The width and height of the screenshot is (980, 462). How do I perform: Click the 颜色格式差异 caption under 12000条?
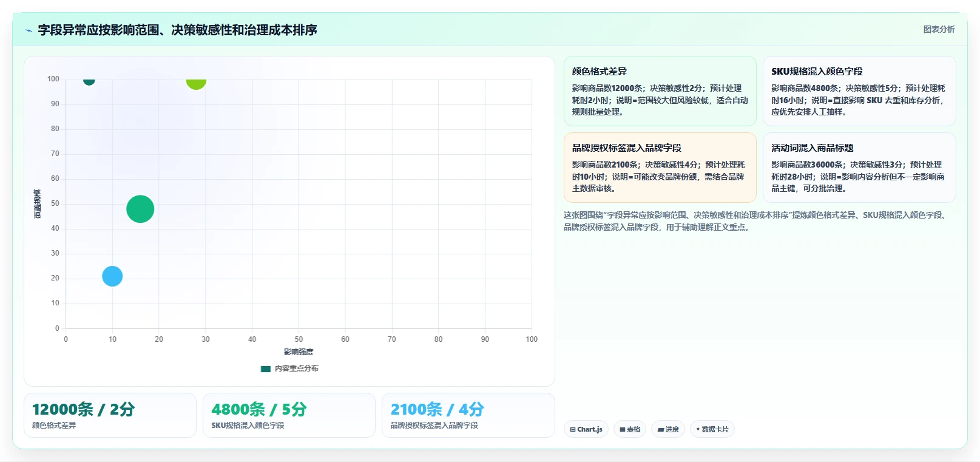[54, 426]
